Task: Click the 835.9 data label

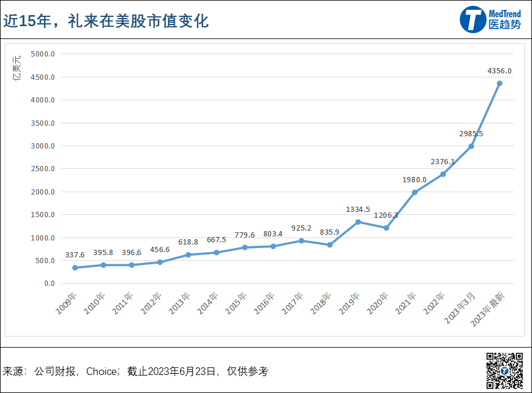Action: click(329, 232)
